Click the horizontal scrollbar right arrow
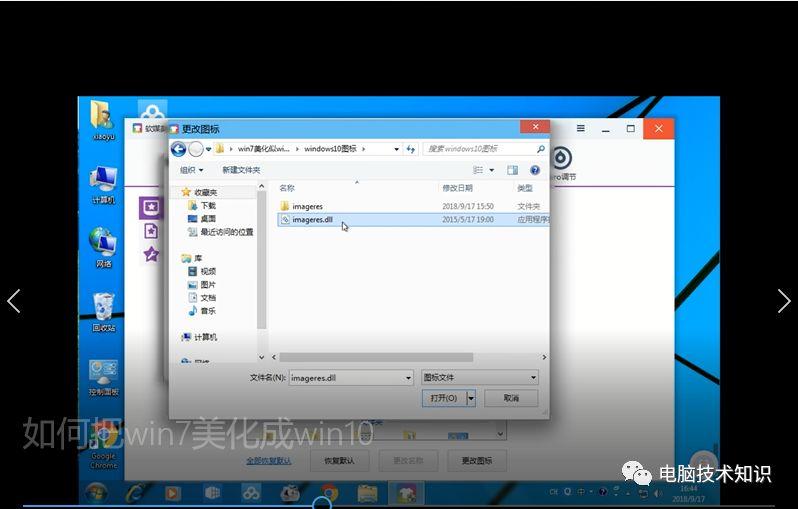This screenshot has height=509, width=798. click(544, 357)
